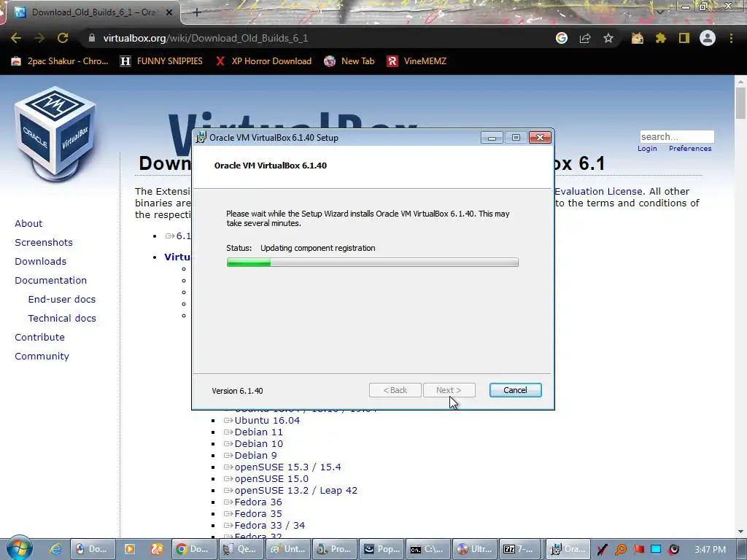Download the Debian 11 build

(x=259, y=432)
